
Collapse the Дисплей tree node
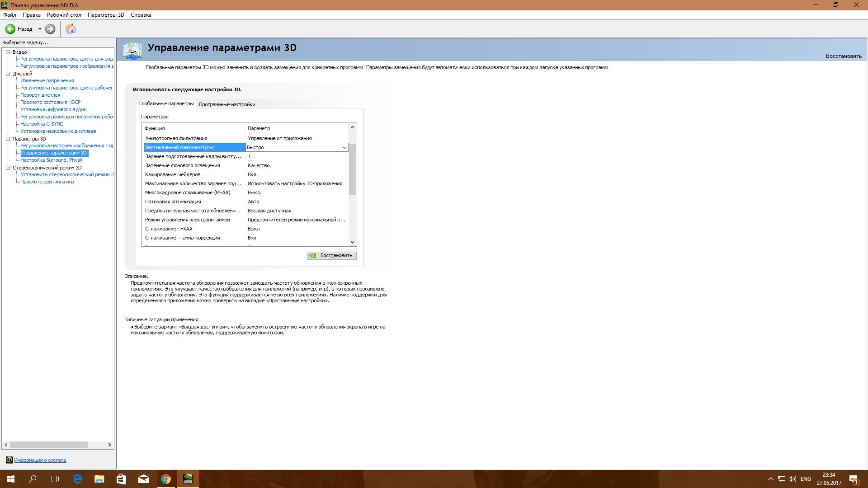coord(8,74)
